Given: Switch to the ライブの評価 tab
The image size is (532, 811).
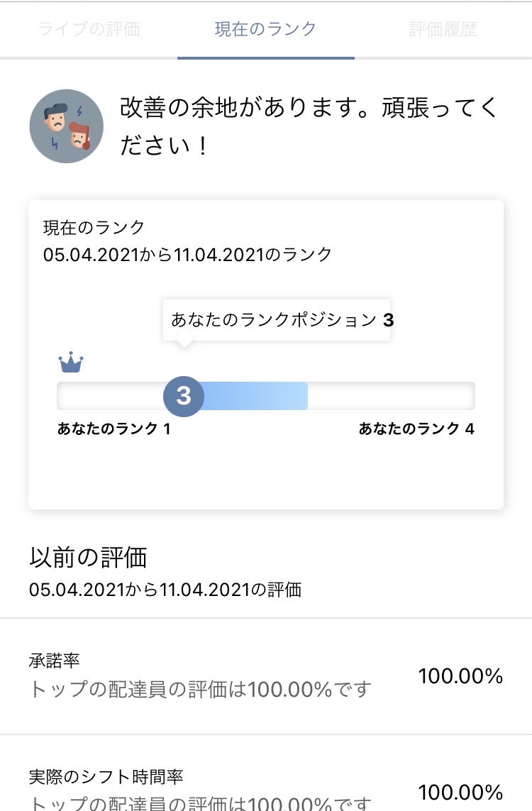Looking at the screenshot, I should click(x=89, y=30).
